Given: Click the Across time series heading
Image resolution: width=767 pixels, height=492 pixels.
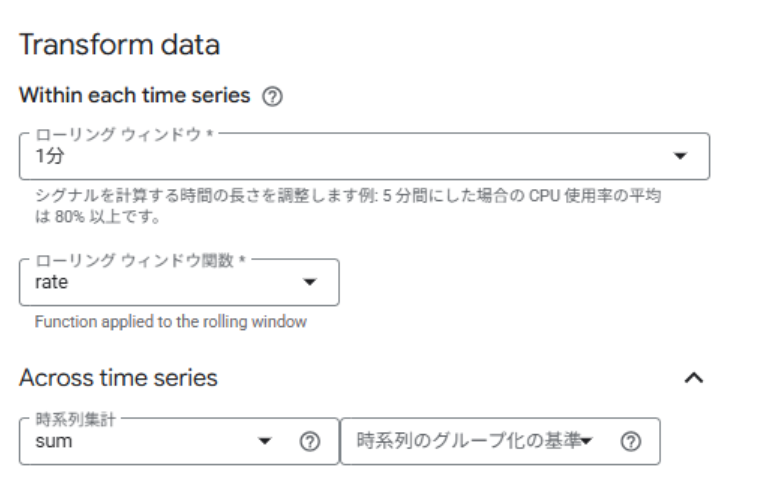Looking at the screenshot, I should [x=118, y=378].
